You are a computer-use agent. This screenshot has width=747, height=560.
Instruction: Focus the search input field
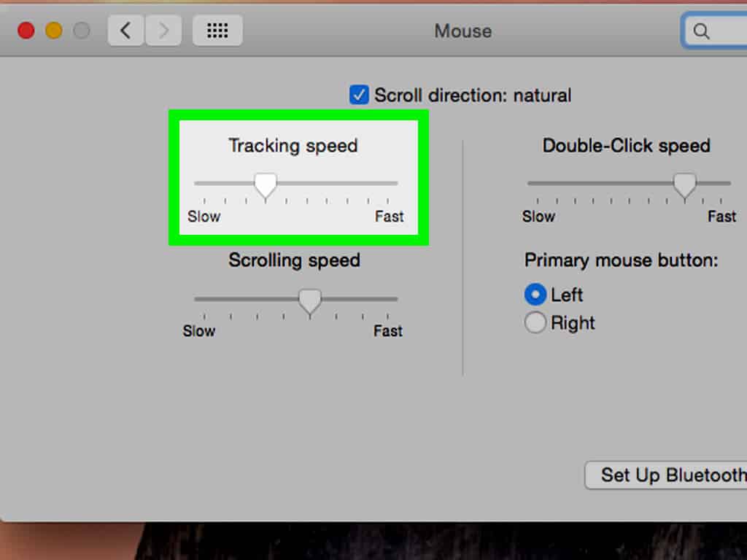(x=715, y=31)
